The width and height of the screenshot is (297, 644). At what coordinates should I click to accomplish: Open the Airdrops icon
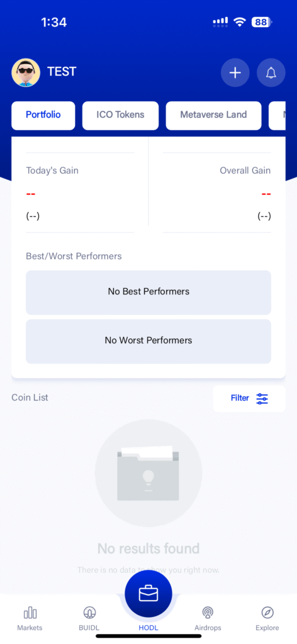208,613
